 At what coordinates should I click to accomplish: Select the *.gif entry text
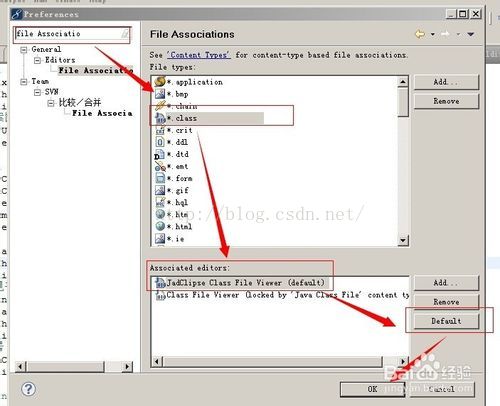click(178, 190)
